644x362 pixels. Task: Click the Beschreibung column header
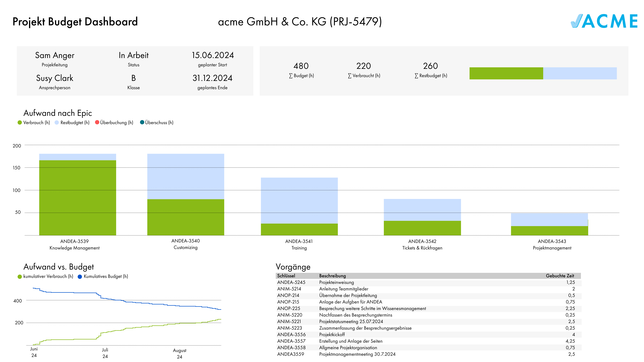click(x=332, y=276)
